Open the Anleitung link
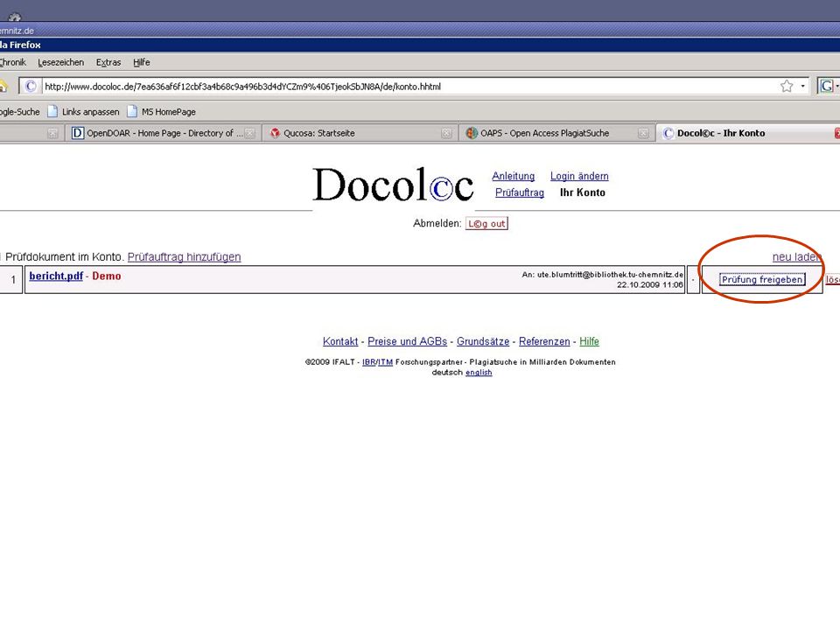This screenshot has width=840, height=630. tap(514, 176)
